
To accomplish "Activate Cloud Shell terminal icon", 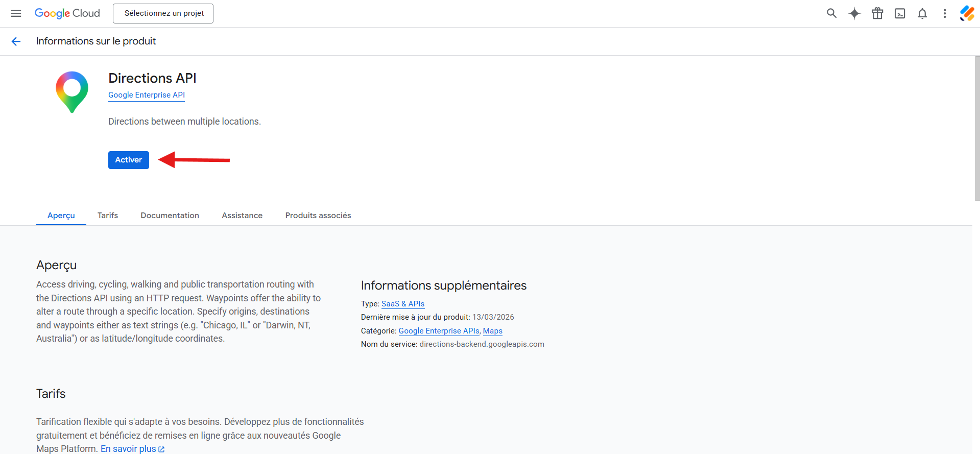I will click(900, 13).
